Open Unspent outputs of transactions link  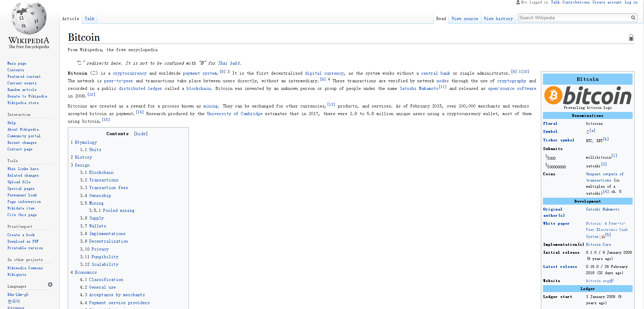click(x=605, y=177)
